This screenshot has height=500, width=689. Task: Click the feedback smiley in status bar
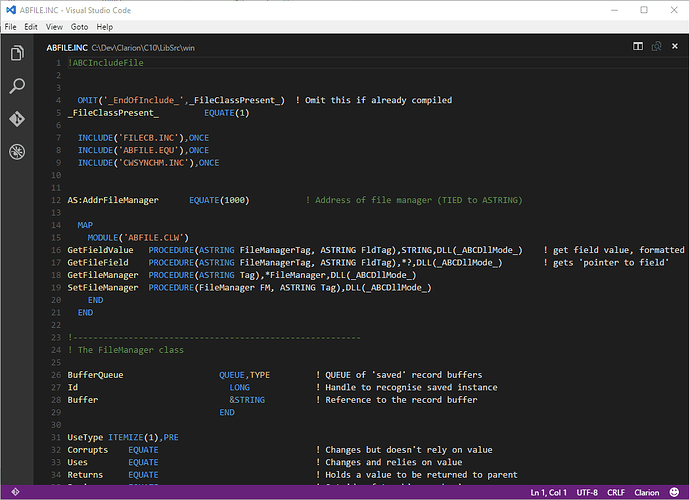[673, 492]
